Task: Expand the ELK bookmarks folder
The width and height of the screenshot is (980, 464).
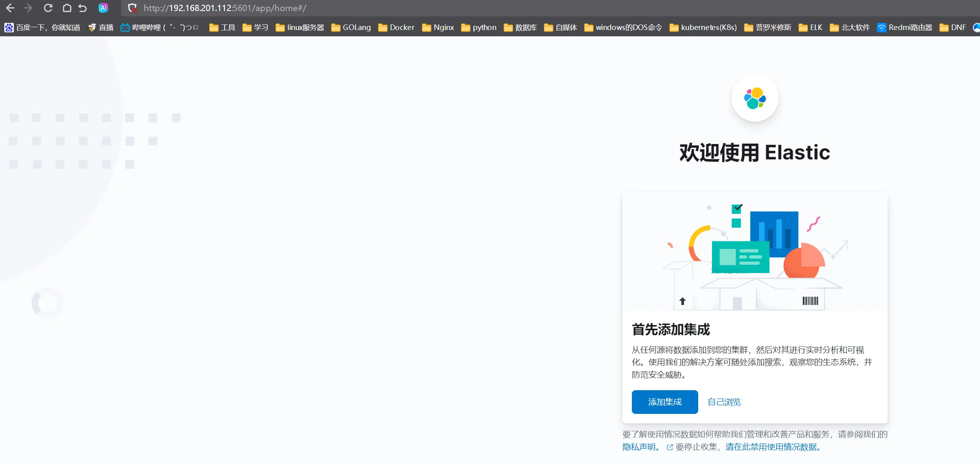Action: pos(810,27)
